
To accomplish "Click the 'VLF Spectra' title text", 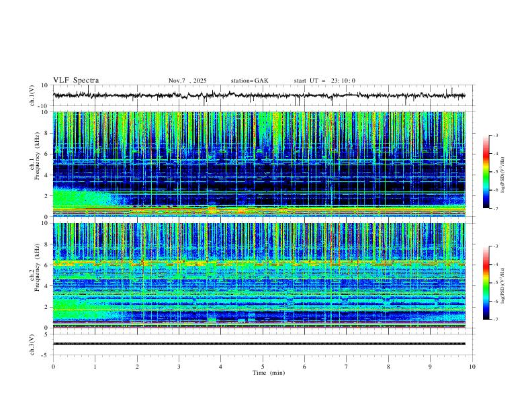I will 76,81.
